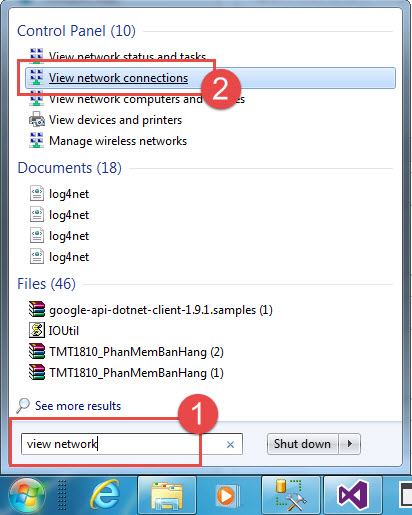
Task: Expand the Control Panel (10) results group
Action: click(76, 31)
